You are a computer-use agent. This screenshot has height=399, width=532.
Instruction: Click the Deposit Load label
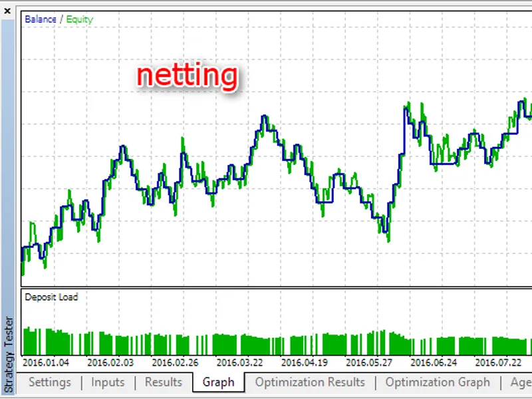click(x=52, y=297)
